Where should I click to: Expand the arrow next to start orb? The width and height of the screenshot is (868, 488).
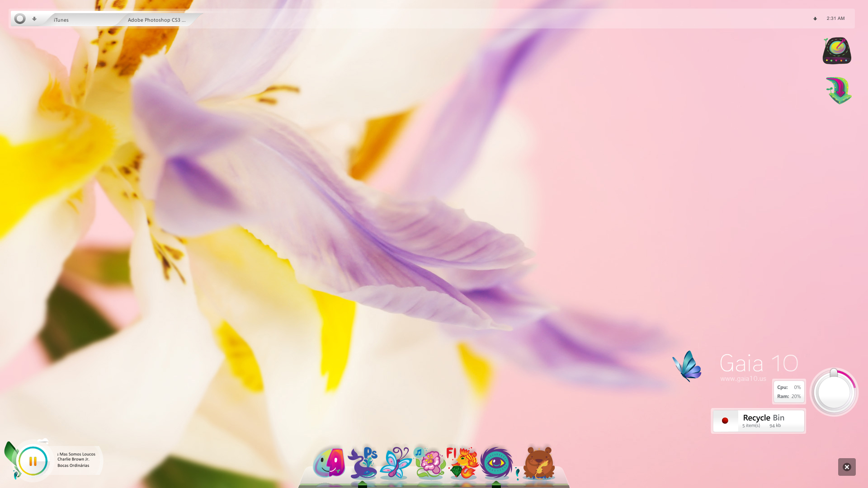pos(34,19)
